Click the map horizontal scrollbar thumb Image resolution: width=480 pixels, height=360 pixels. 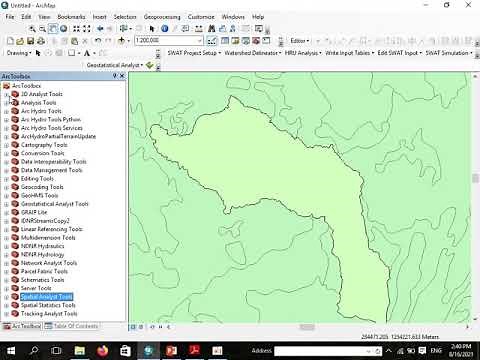tap(307, 327)
